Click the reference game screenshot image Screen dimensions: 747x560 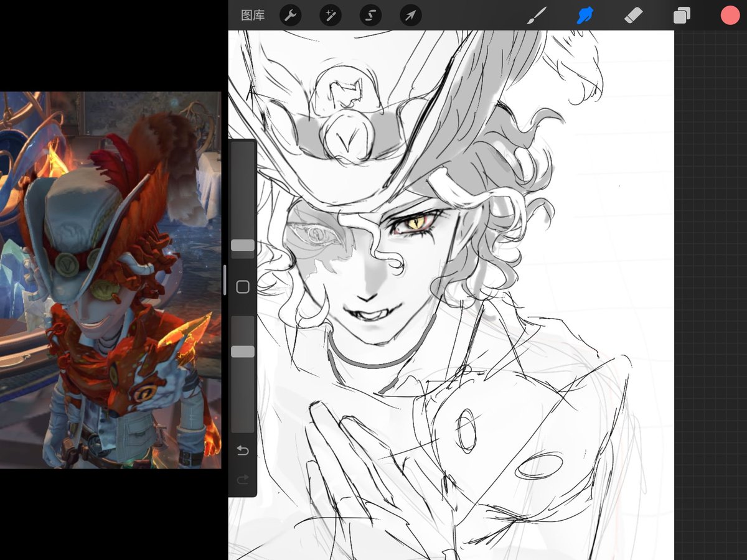click(x=111, y=280)
